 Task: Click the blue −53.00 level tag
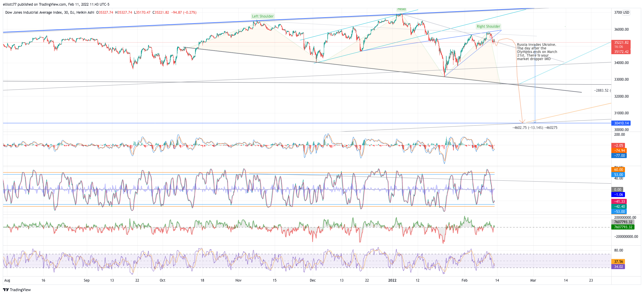click(x=619, y=212)
